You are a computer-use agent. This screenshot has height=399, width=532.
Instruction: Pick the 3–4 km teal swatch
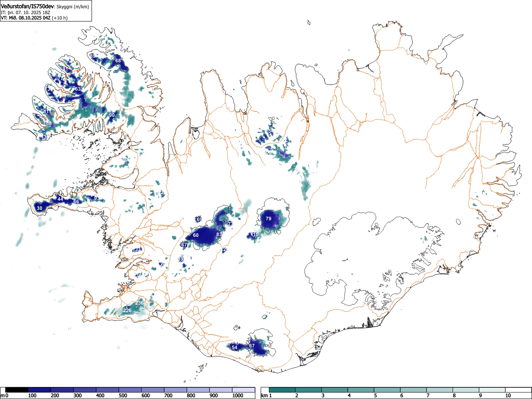[335, 390]
